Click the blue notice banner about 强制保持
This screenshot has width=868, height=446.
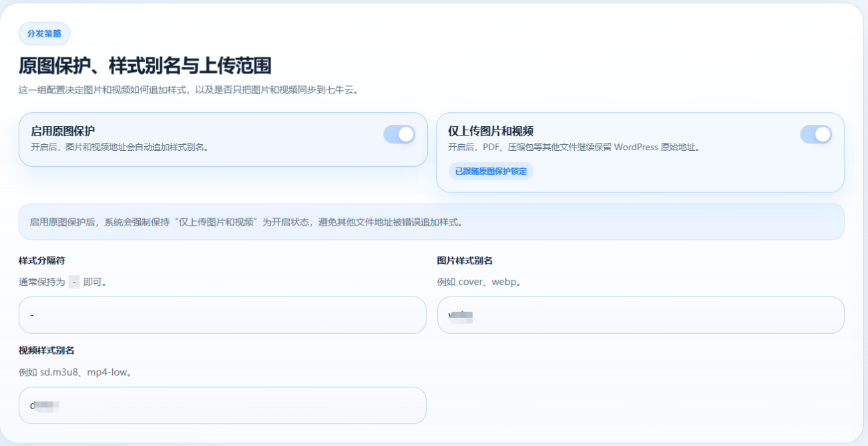point(431,222)
